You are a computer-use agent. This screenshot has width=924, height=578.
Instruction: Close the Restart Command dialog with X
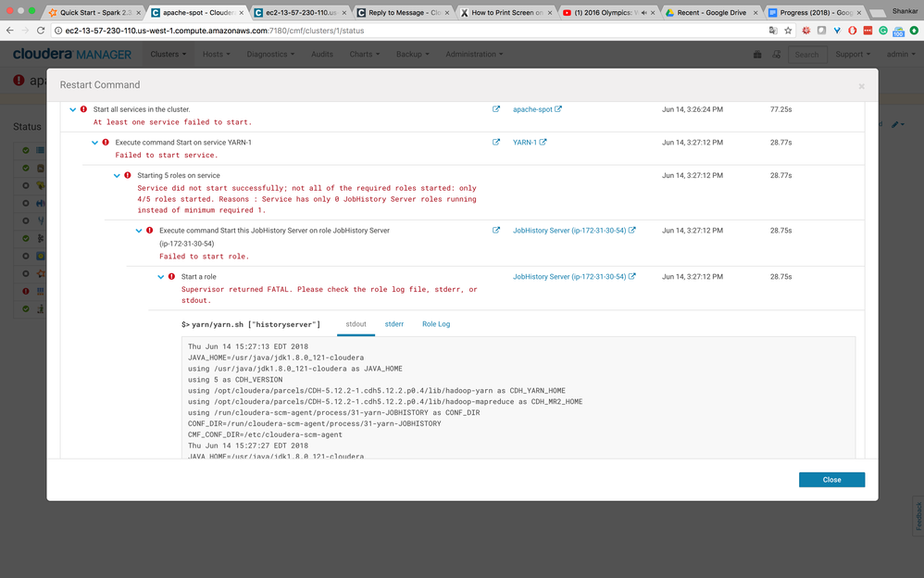pos(862,86)
